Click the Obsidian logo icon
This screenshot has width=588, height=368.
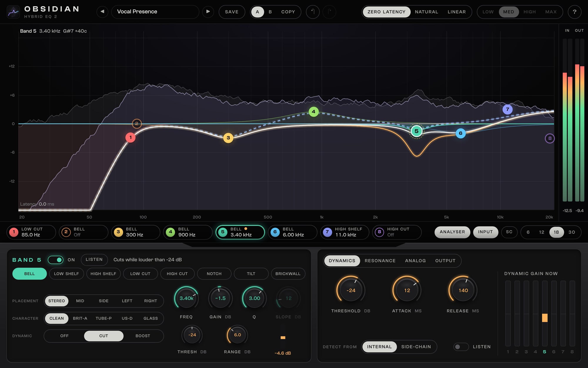click(14, 12)
